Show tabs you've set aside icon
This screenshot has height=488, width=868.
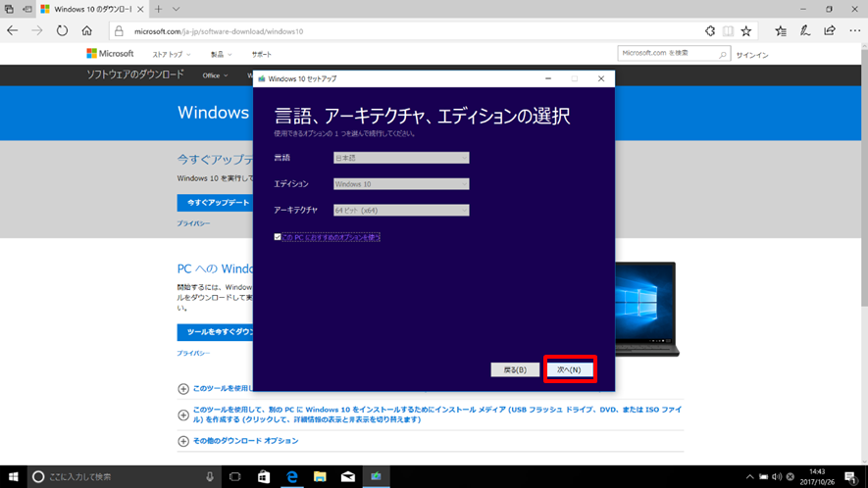pos(27,9)
